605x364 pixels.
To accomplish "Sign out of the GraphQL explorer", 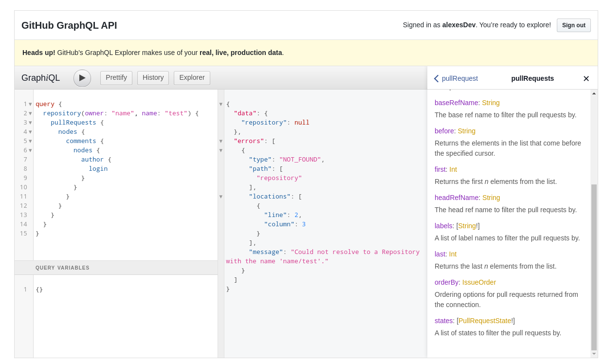I will click(x=574, y=25).
